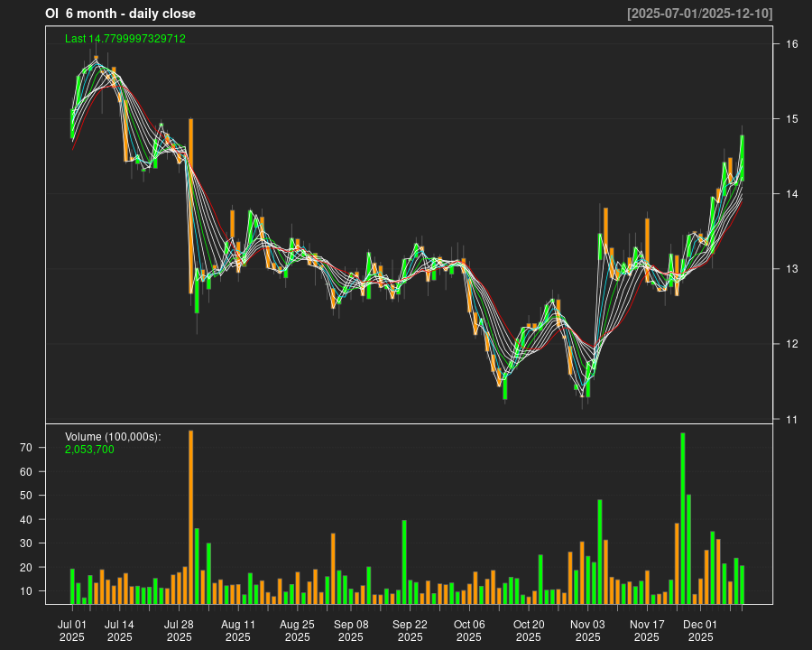
Task: Select the "Jul 01 2025" date axis label
Action: tap(72, 630)
